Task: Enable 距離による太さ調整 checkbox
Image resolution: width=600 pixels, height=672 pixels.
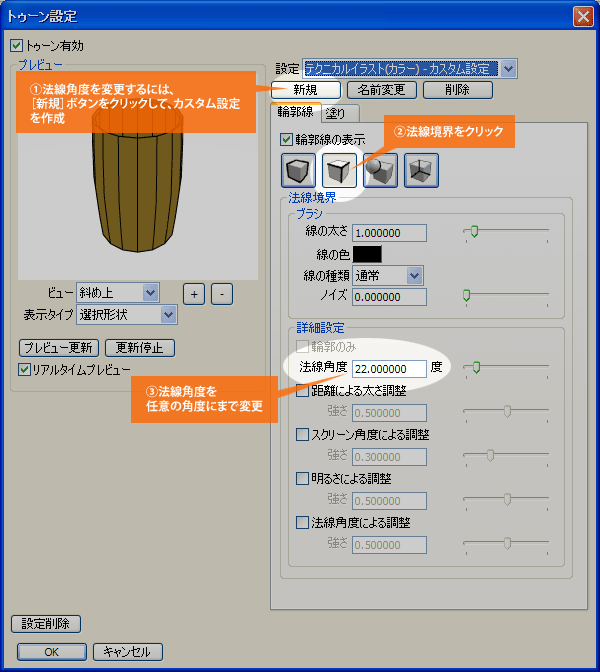Action: click(303, 391)
